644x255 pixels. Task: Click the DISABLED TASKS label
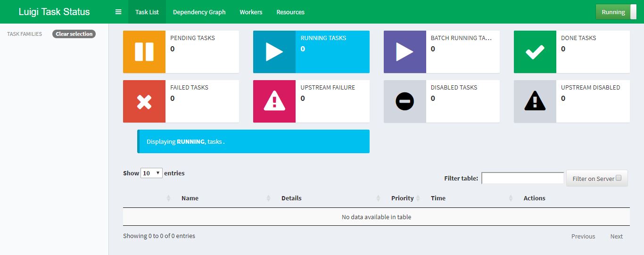(454, 87)
